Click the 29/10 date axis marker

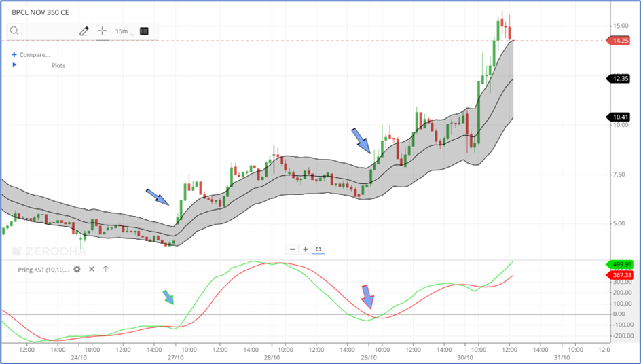pos(368,357)
